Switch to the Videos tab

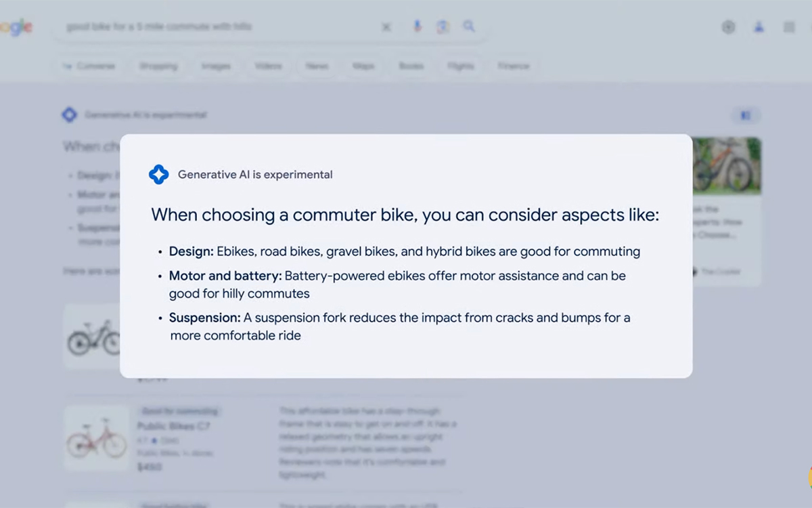[x=269, y=66]
